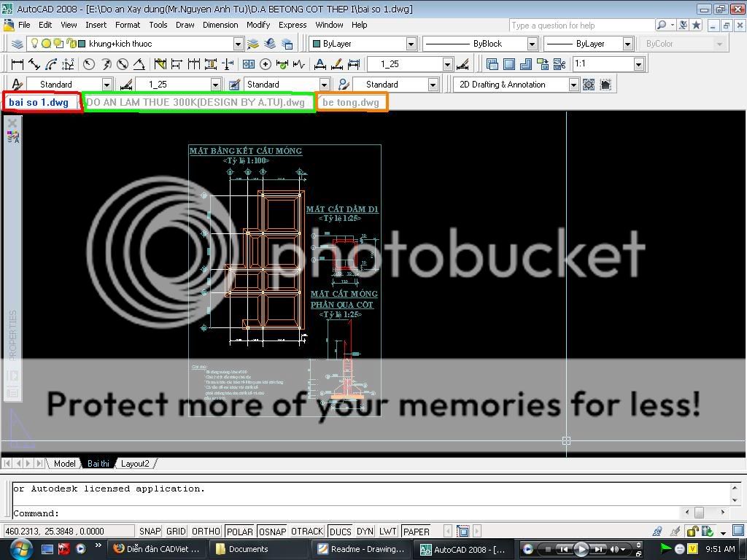The image size is (747, 560).
Task: Click the Clip Existing Viewport icon
Action: (560, 64)
